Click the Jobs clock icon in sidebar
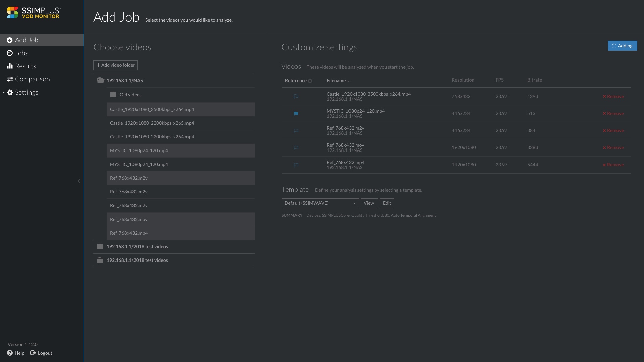The width and height of the screenshot is (644, 362). pos(10,53)
